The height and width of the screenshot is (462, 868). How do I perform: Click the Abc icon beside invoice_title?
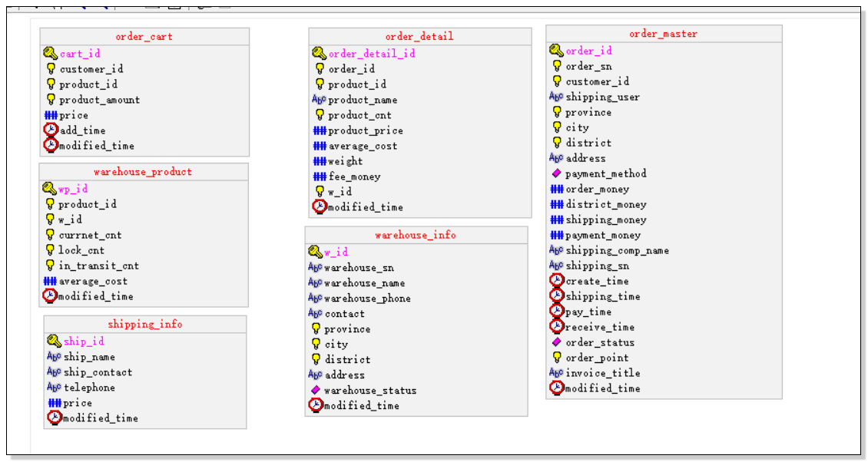tap(556, 373)
